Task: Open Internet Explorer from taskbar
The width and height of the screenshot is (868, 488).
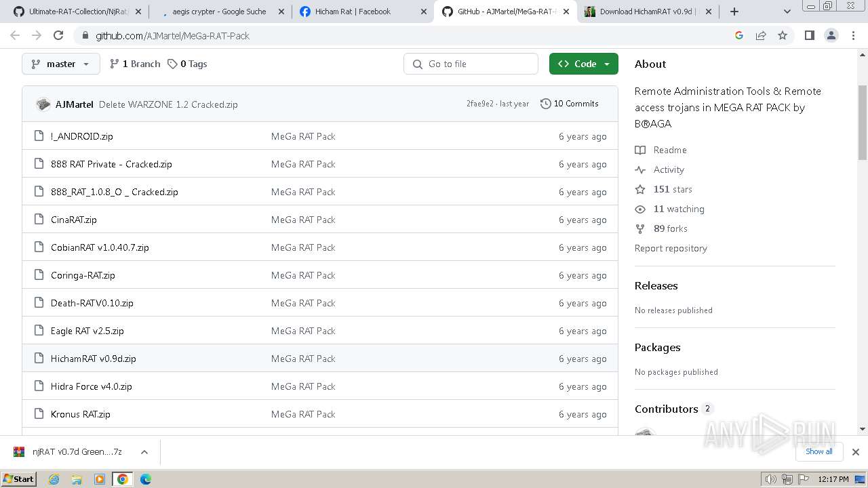Action: 54,479
